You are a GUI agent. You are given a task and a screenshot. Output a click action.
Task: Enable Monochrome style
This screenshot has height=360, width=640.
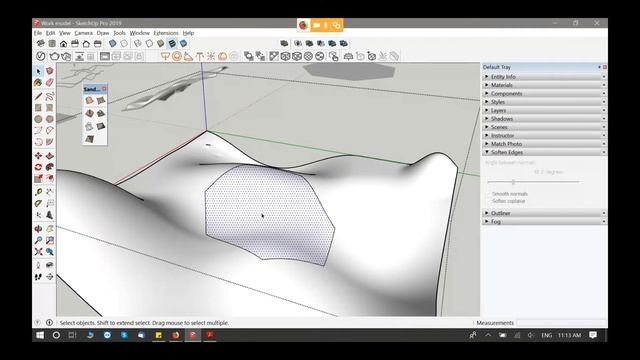point(184,43)
